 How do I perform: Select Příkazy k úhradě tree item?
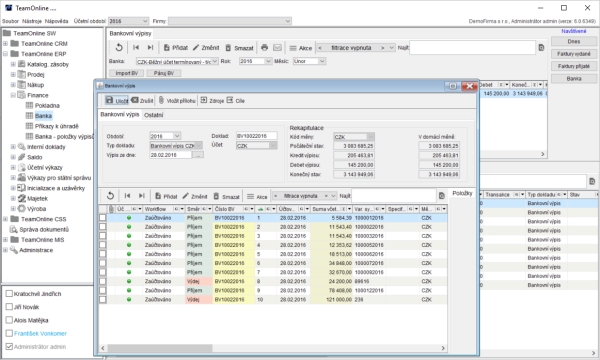(57, 126)
